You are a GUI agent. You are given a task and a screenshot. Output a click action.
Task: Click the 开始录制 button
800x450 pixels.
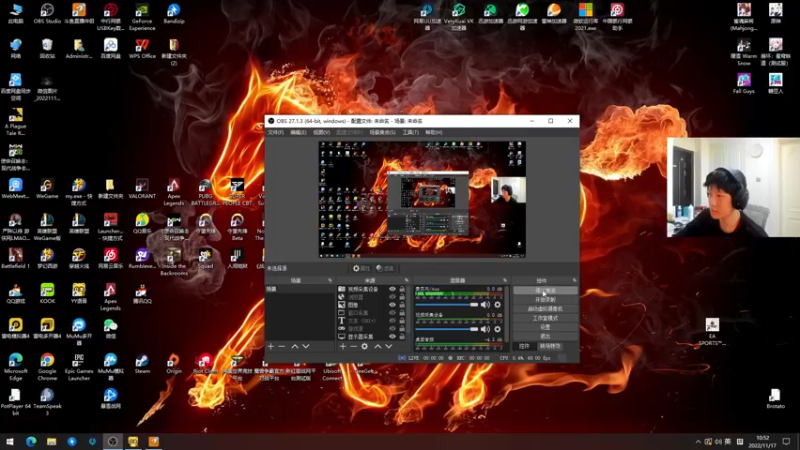(545, 299)
